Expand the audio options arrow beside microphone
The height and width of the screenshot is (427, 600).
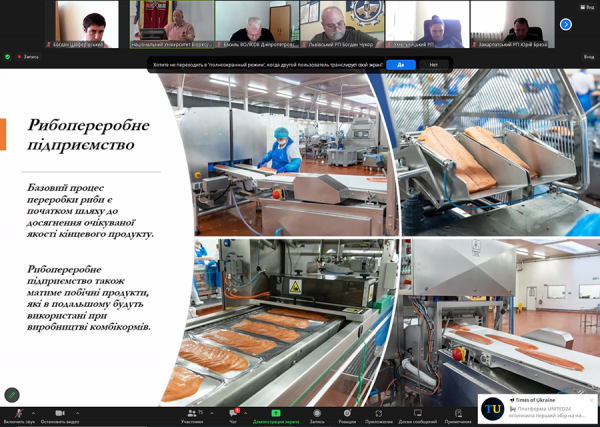[33, 413]
